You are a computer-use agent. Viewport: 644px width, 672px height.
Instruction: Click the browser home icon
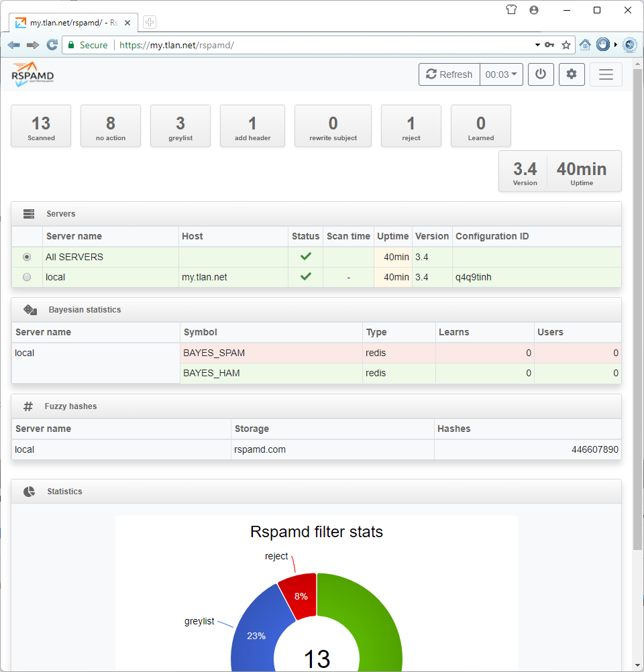point(585,45)
